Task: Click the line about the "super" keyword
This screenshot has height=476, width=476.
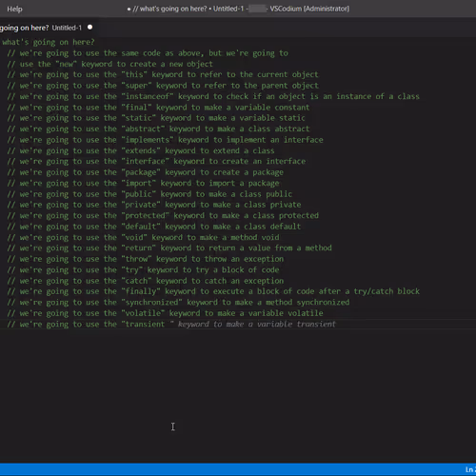Action: [x=163, y=86]
